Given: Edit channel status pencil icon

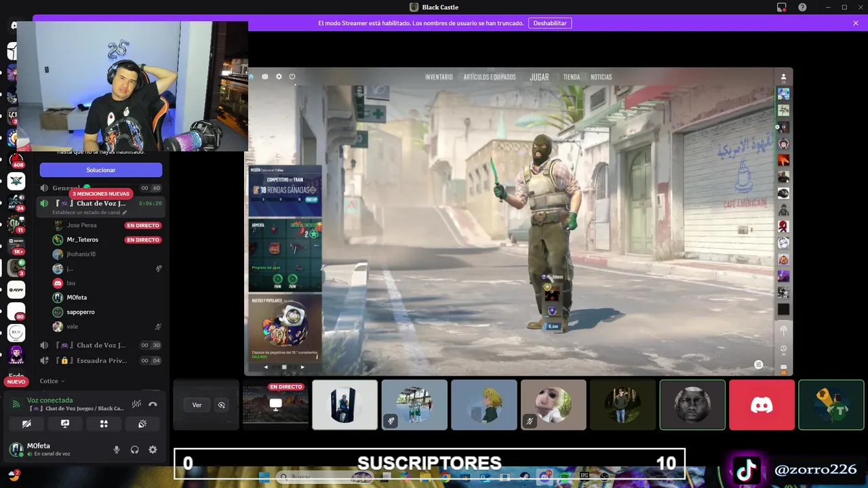Looking at the screenshot, I should click(x=125, y=213).
